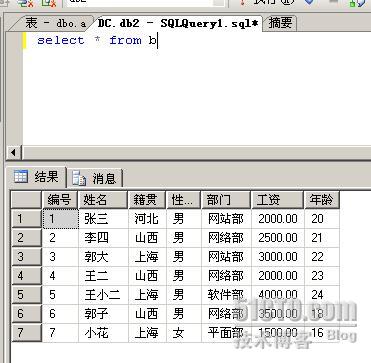Viewport: 371px width, 363px height.
Task: Click the name cell 王二
Action: point(103,276)
